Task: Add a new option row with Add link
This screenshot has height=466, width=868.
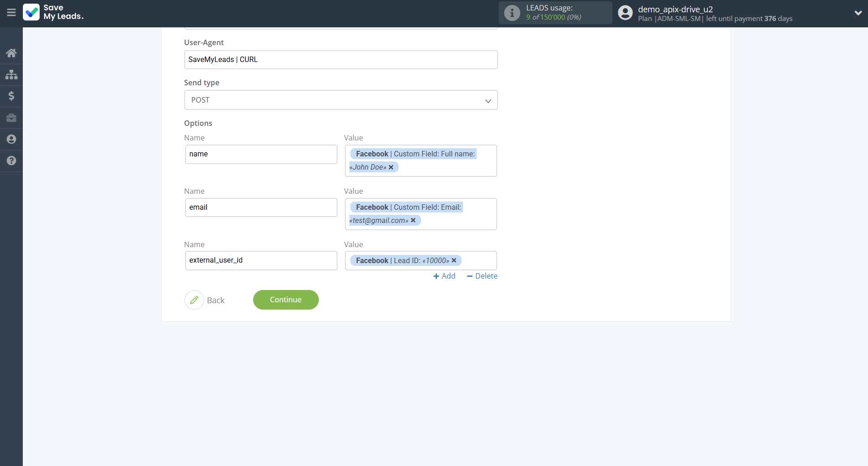Action: pos(444,276)
